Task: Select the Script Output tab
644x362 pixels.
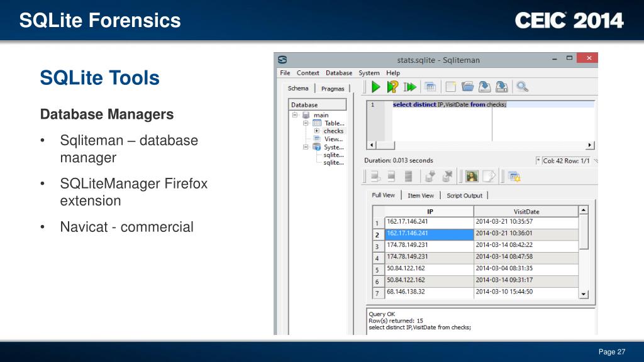Action: click(464, 195)
